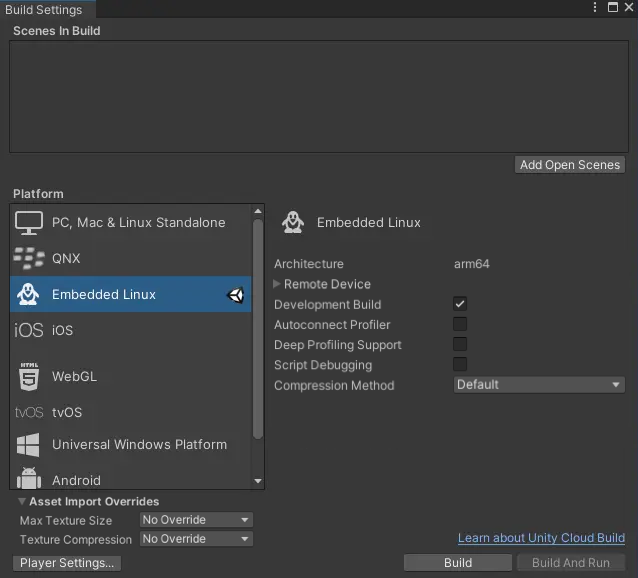Screen dimensions: 638x578
Task: Maximize the Build Settings window
Action: (613, 7)
